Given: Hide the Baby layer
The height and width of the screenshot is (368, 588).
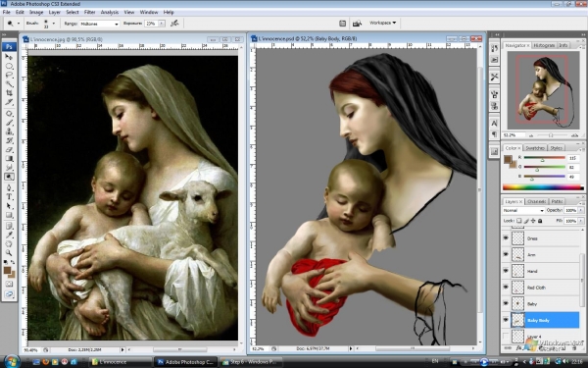Looking at the screenshot, I should (506, 303).
